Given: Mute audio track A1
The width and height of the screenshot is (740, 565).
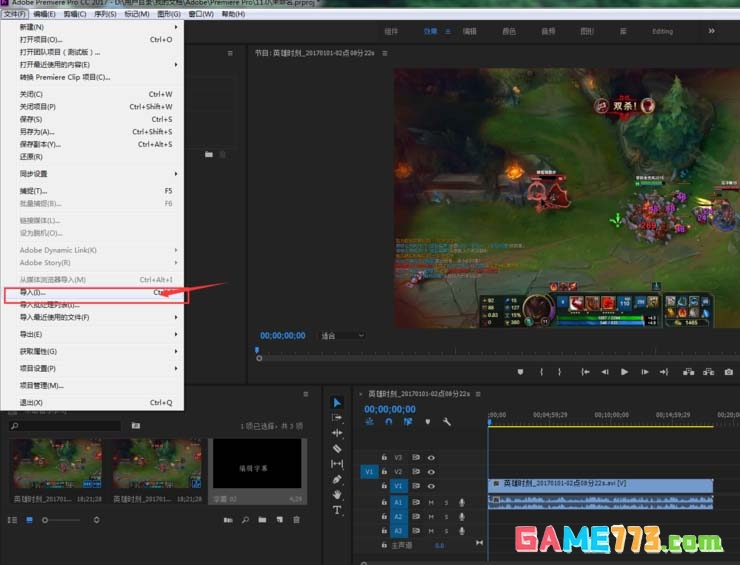Looking at the screenshot, I should [x=431, y=502].
